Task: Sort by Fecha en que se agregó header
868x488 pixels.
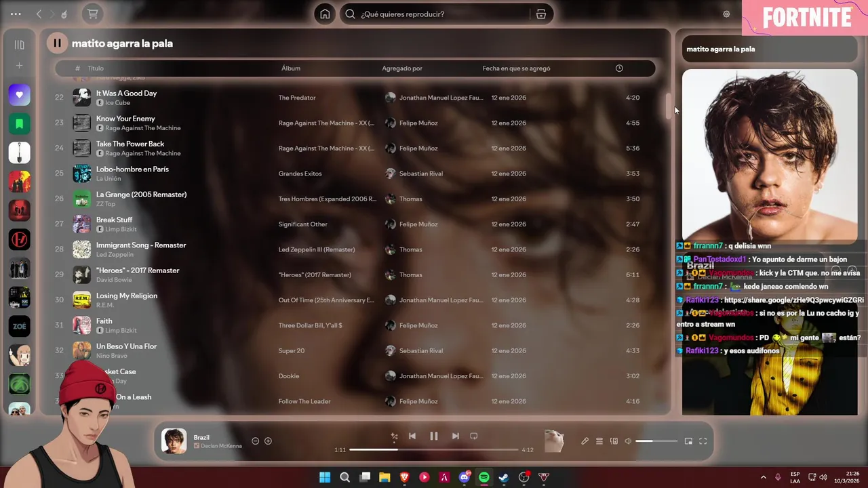Action: pos(517,68)
